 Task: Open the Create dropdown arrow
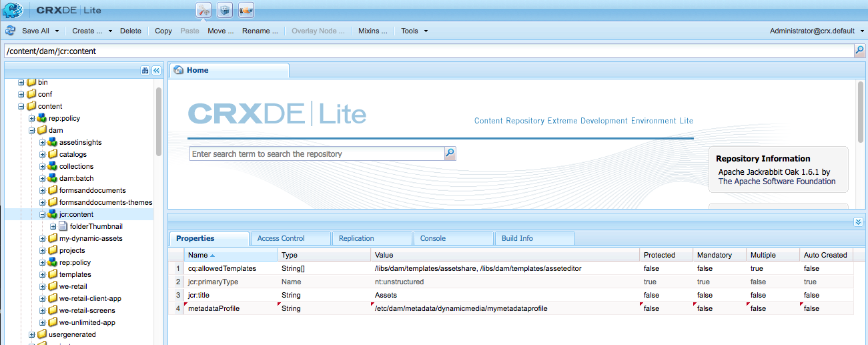pyautogui.click(x=109, y=31)
